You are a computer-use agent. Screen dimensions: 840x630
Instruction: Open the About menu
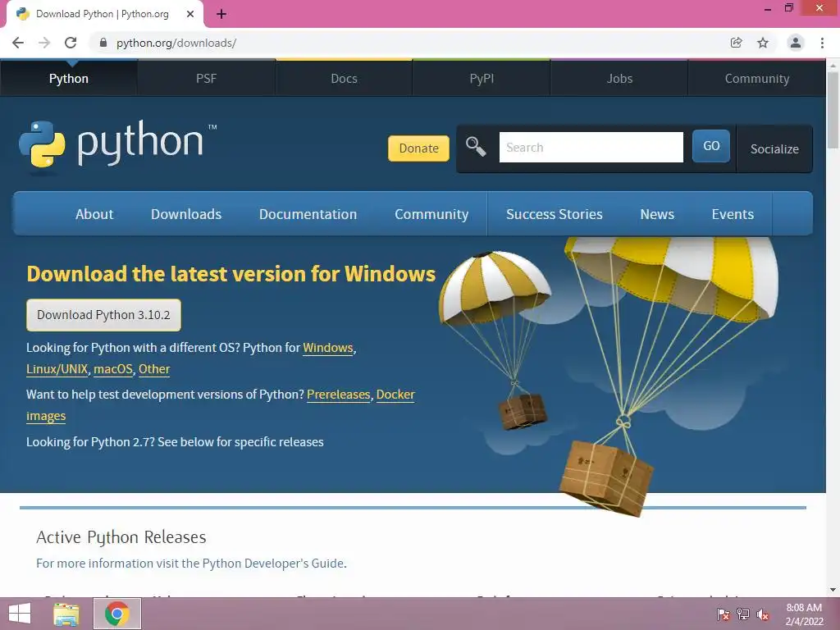(x=94, y=214)
